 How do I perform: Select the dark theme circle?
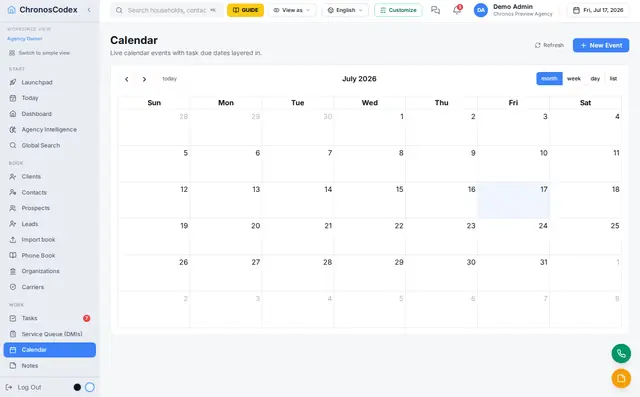[77, 387]
